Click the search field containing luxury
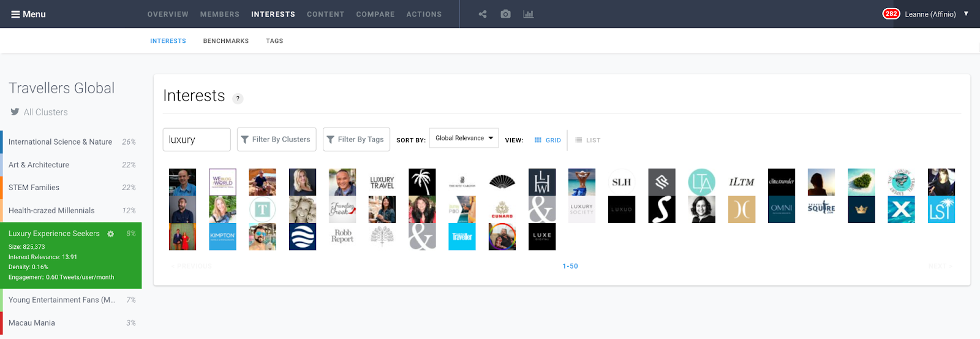The image size is (980, 339). [197, 140]
